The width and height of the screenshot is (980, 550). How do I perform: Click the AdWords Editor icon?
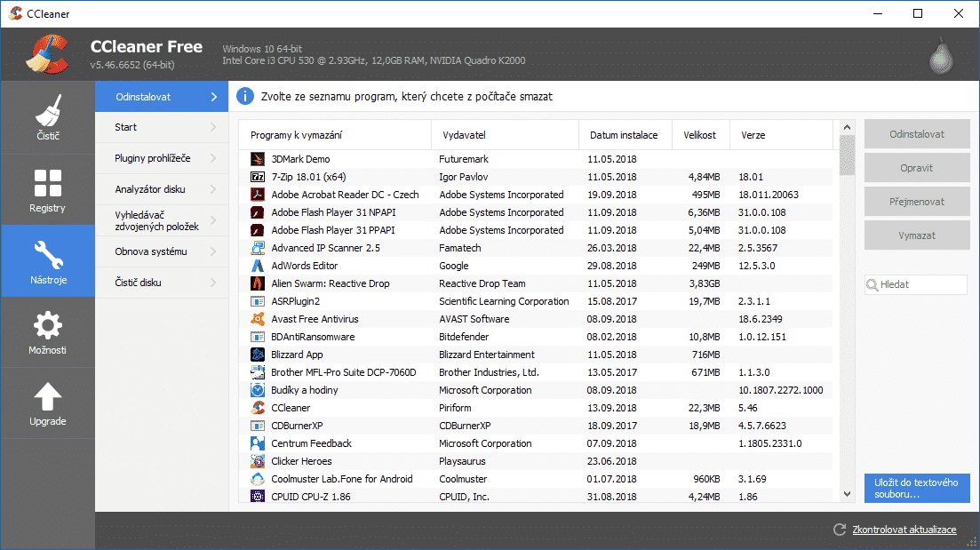tap(258, 266)
